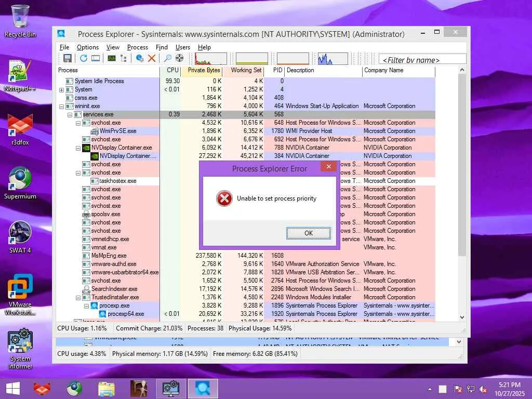The width and height of the screenshot is (532, 399).
Task: Sort by the PID column header
Action: tap(274, 70)
